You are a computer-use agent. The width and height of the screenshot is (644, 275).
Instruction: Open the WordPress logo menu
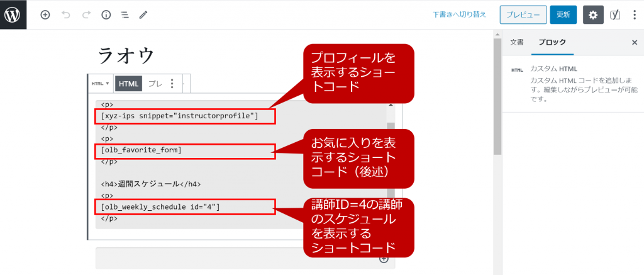[x=13, y=14]
